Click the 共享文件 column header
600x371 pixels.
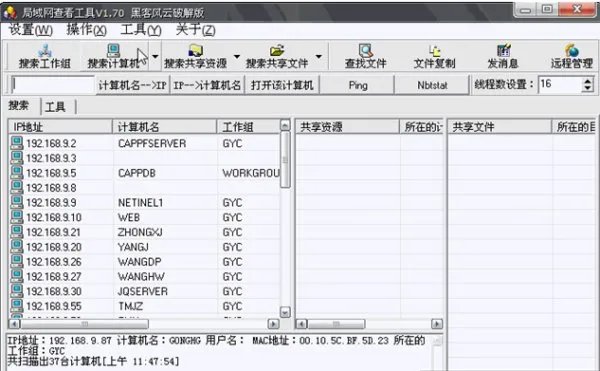499,127
